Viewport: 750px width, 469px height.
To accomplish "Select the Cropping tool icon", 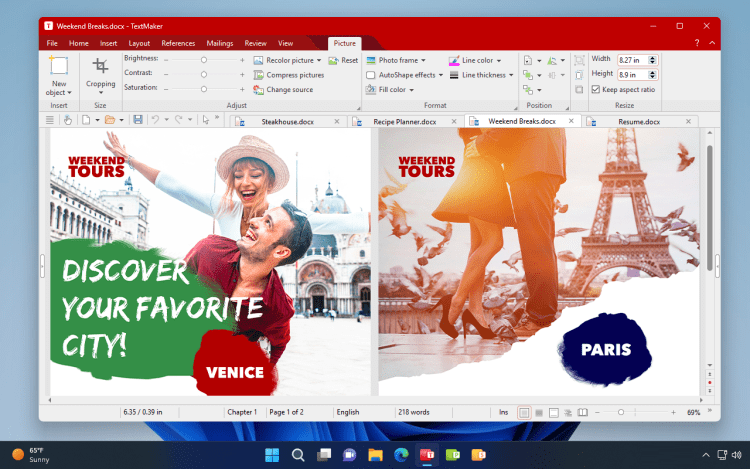I will click(100, 66).
